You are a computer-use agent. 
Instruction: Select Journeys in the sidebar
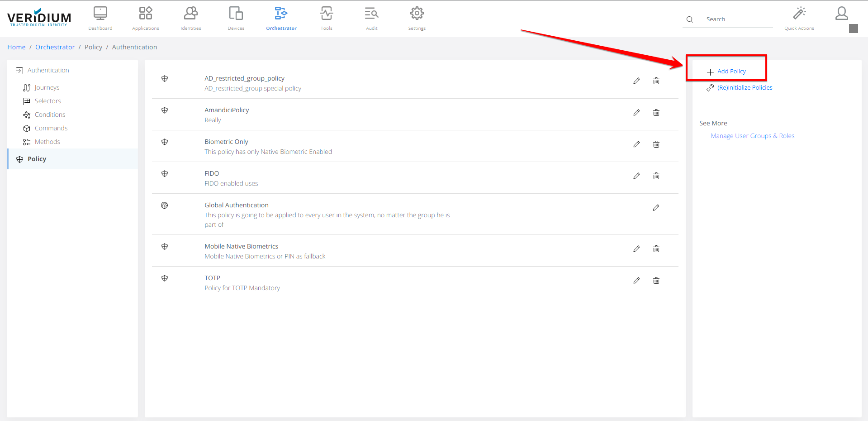(47, 87)
